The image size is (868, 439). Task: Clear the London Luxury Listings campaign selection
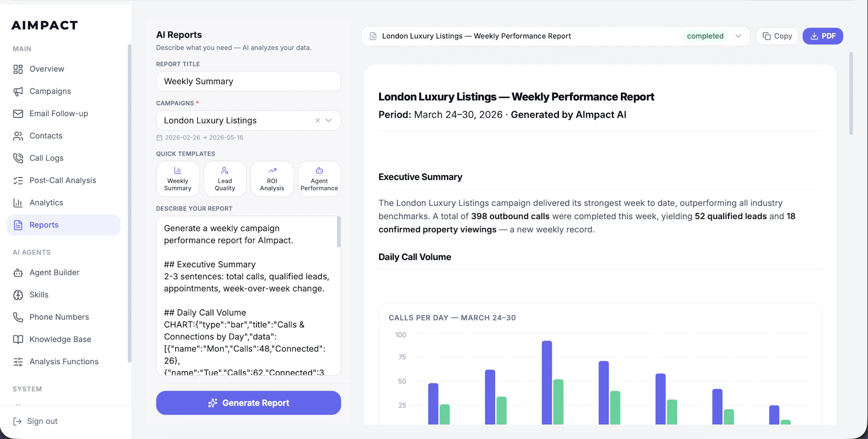317,121
